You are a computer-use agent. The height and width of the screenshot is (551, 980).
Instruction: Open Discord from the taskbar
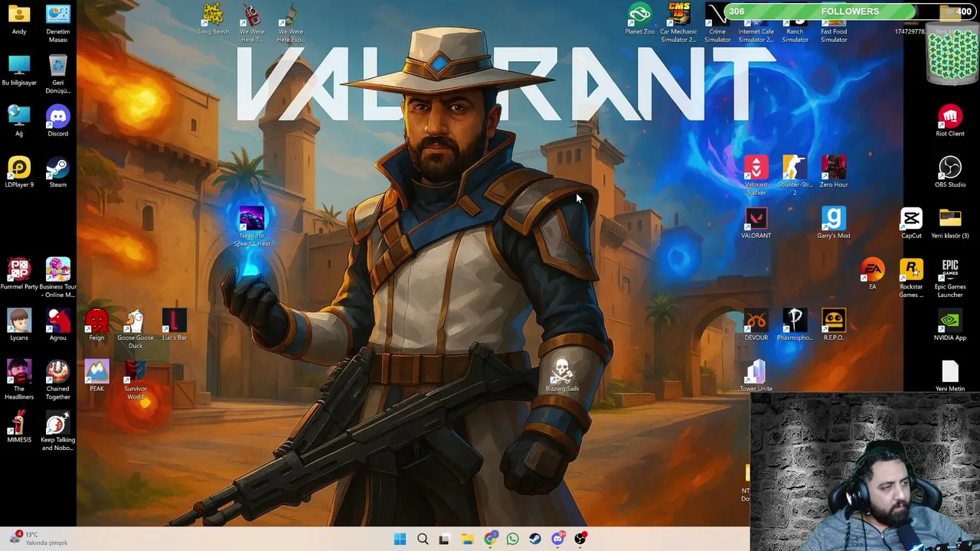tap(557, 540)
